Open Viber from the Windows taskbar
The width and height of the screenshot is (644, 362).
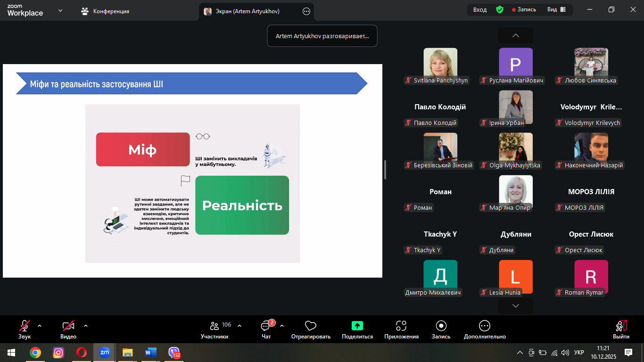click(x=174, y=352)
